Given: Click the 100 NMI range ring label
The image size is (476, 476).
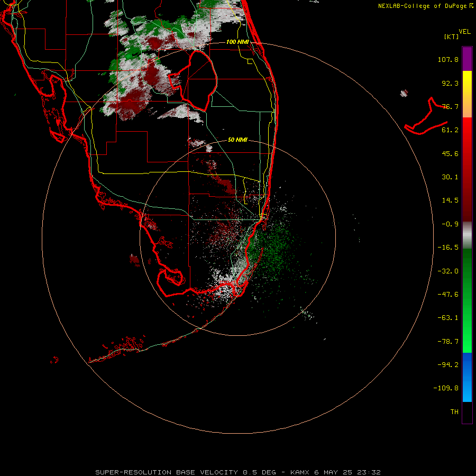Looking at the screenshot, I should [237, 42].
